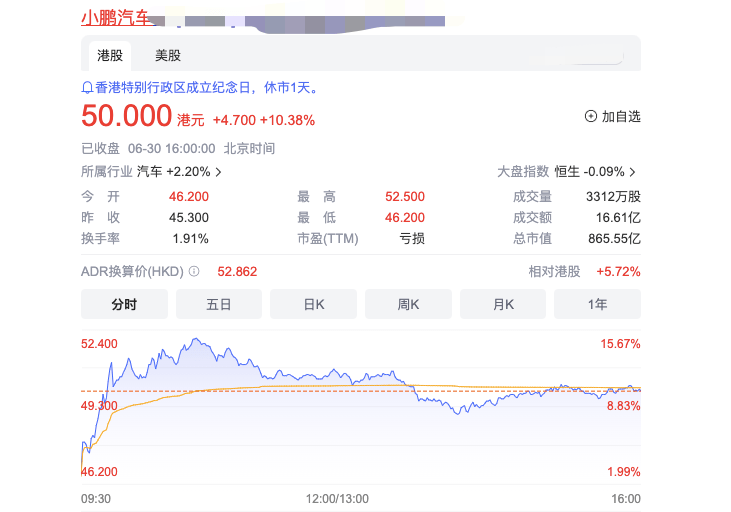Open 所属行业 汽车 +2.20% link
Screen dimensions: 731x512
pyautogui.click(x=151, y=172)
